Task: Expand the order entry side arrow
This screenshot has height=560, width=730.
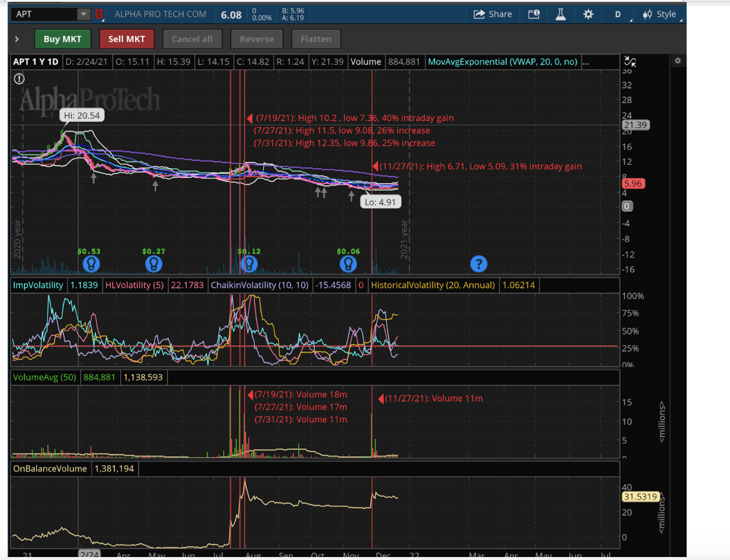Action: pyautogui.click(x=17, y=39)
